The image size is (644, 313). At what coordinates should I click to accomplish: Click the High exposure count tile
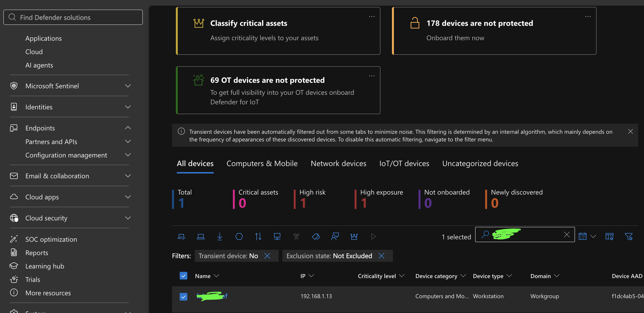point(379,199)
